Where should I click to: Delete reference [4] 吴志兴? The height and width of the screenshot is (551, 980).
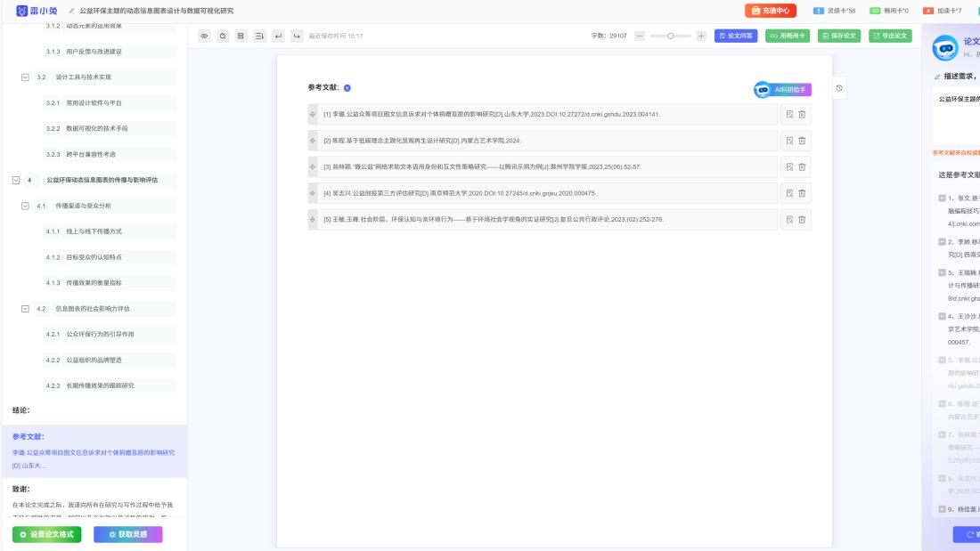click(x=802, y=193)
